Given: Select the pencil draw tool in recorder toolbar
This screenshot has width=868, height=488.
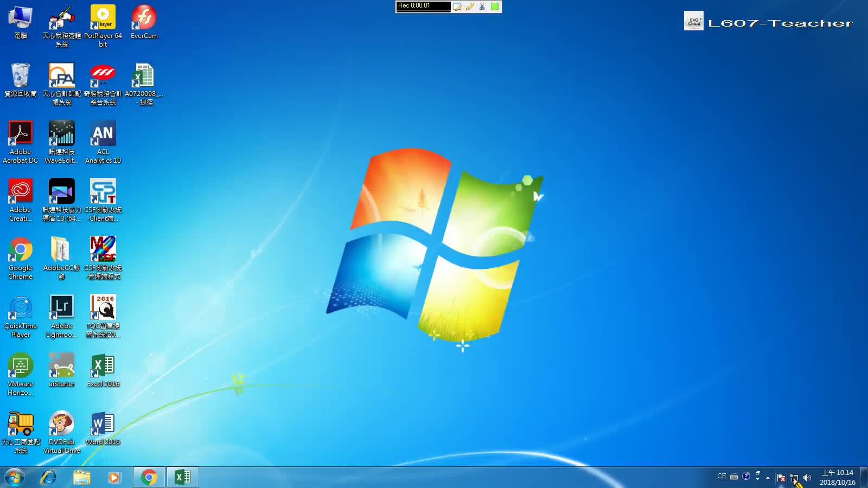Looking at the screenshot, I should 470,7.
